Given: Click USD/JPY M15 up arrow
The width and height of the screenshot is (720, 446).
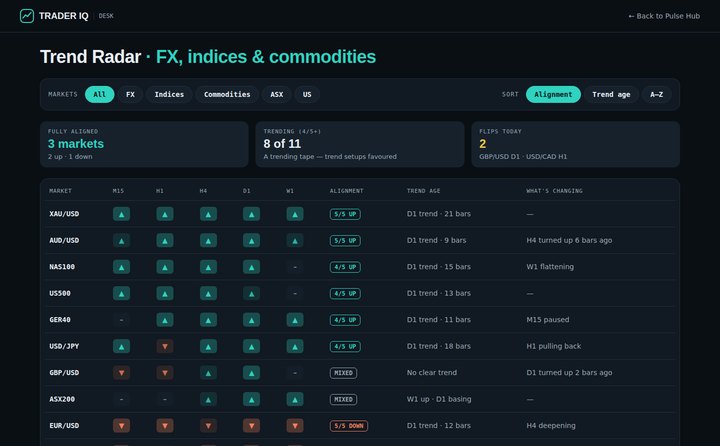Looking at the screenshot, I should point(121,346).
